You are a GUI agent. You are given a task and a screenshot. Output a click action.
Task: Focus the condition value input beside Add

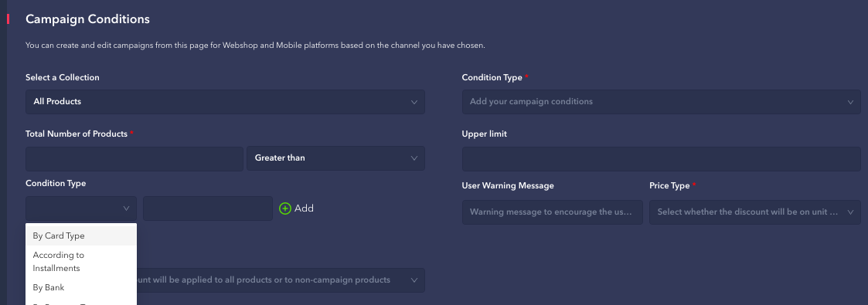208,208
